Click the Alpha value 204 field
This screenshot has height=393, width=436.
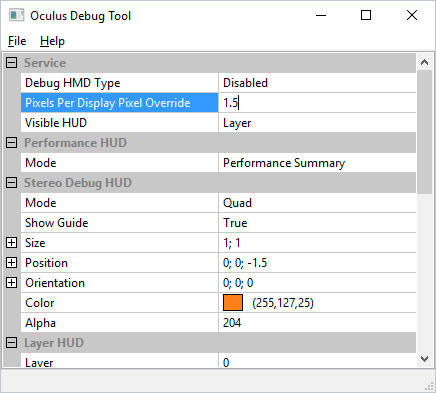317,323
